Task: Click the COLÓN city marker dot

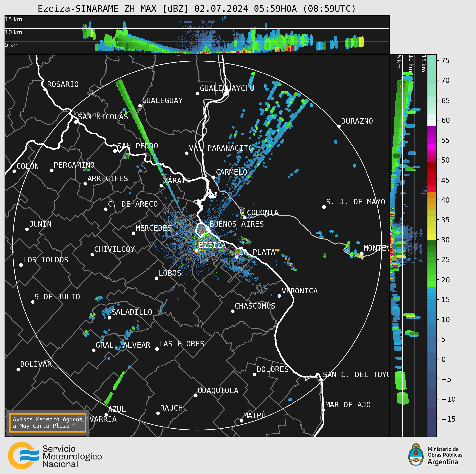Action: [x=14, y=171]
